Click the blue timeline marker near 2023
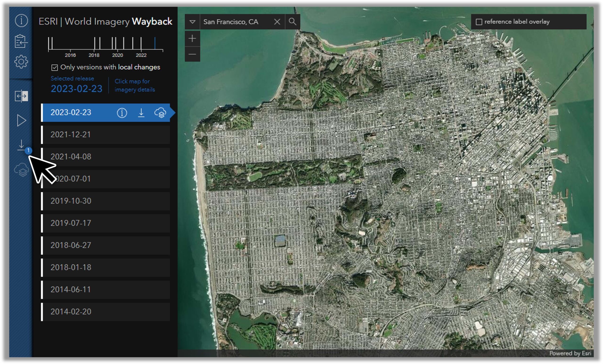 pos(155,43)
